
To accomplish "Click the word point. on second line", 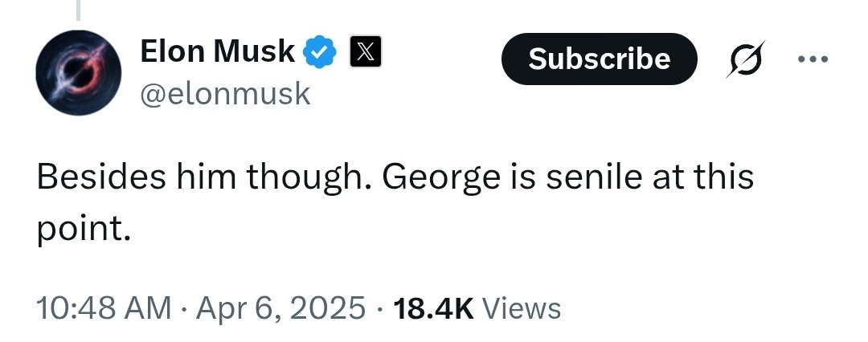I will point(84,229).
